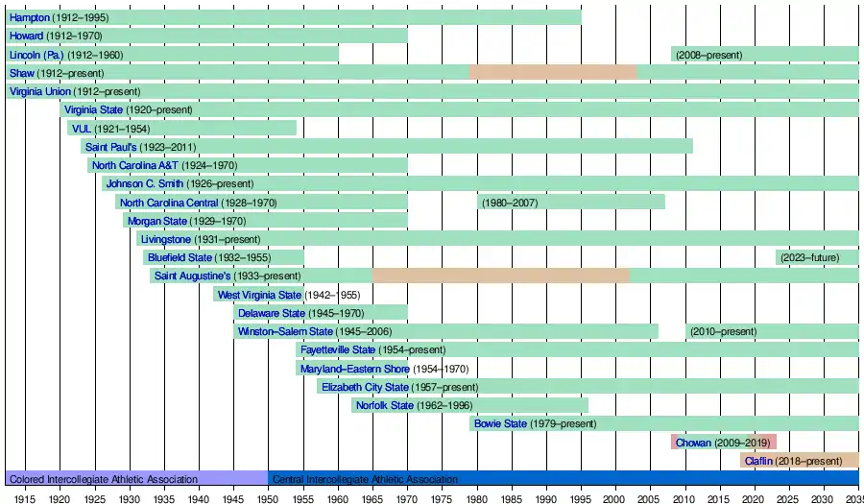864x504 pixels.
Task: Click Colored Intercollegiate Athletic Association bar
Action: click(x=102, y=478)
